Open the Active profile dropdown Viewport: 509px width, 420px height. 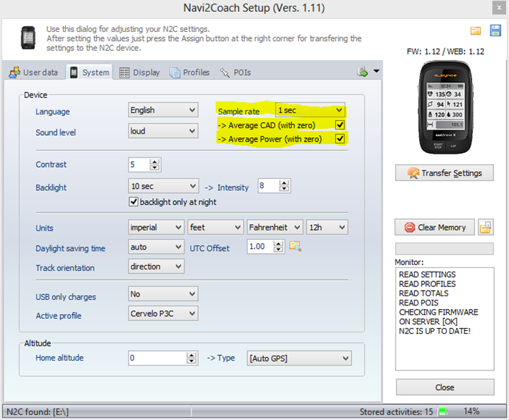click(163, 313)
